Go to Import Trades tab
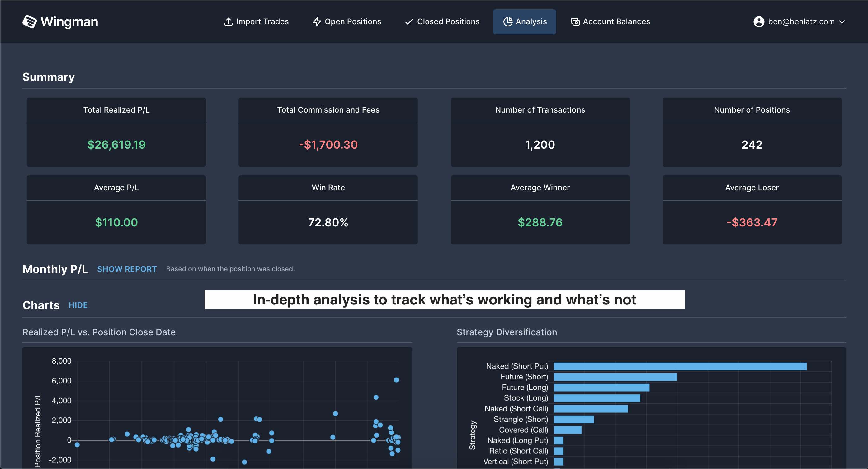The width and height of the screenshot is (868, 469). click(x=262, y=21)
